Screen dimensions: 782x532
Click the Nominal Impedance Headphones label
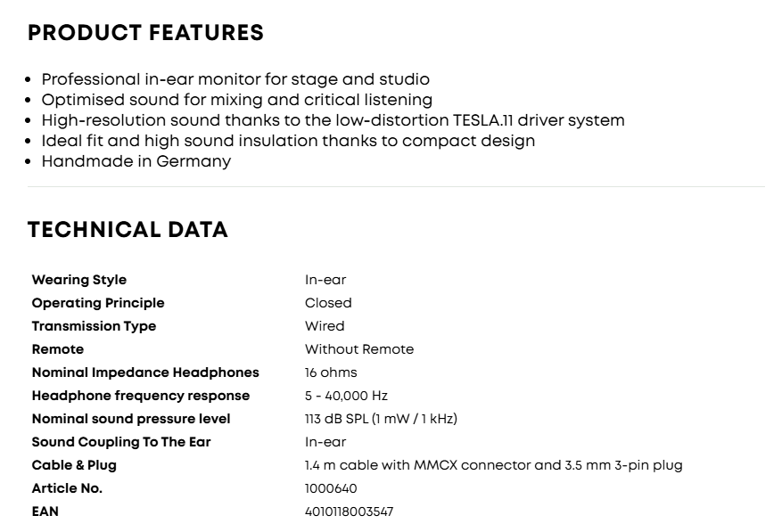click(145, 372)
